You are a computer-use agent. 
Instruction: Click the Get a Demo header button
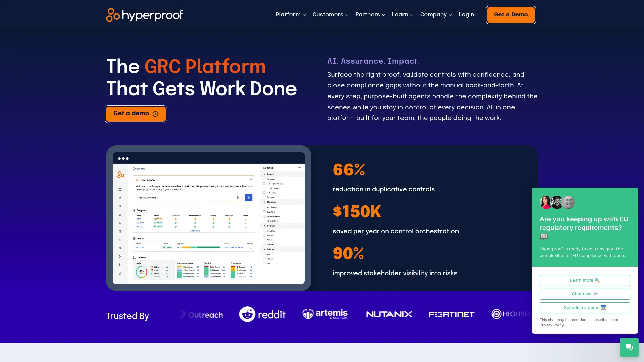(511, 15)
